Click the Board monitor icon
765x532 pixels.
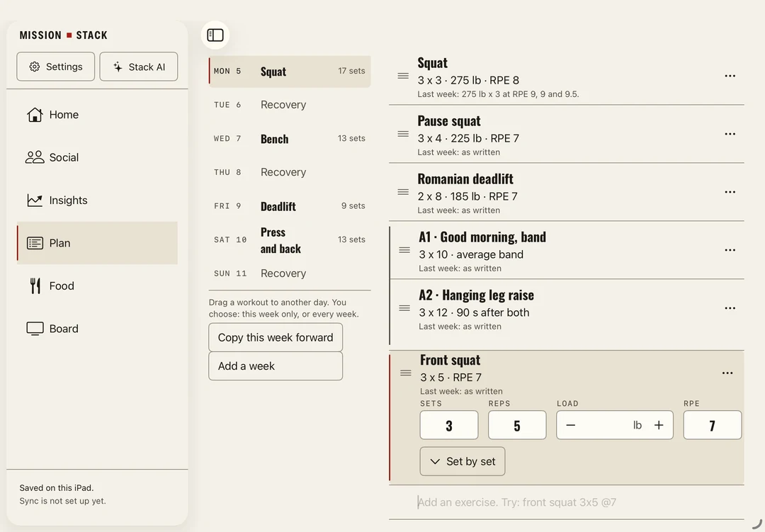[35, 329]
